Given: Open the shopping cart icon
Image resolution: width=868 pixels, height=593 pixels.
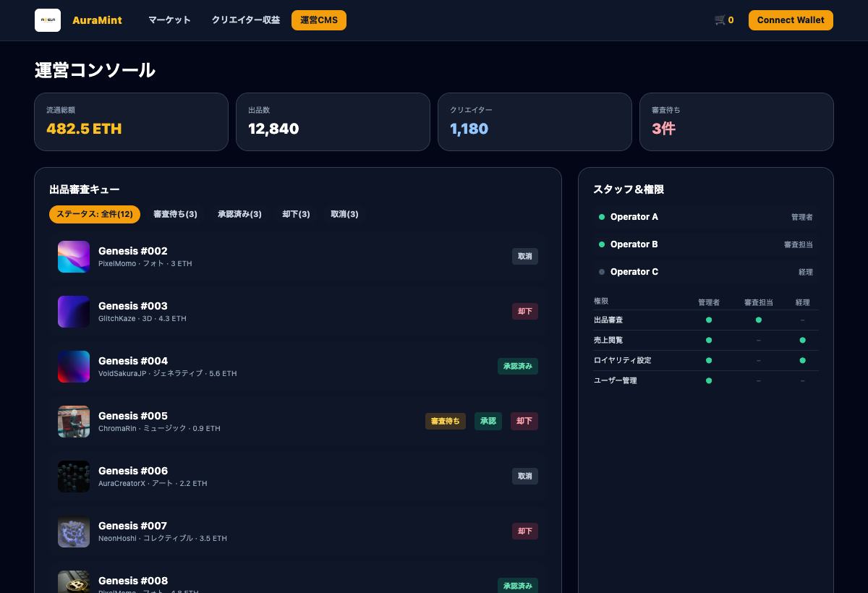Looking at the screenshot, I should click(720, 20).
